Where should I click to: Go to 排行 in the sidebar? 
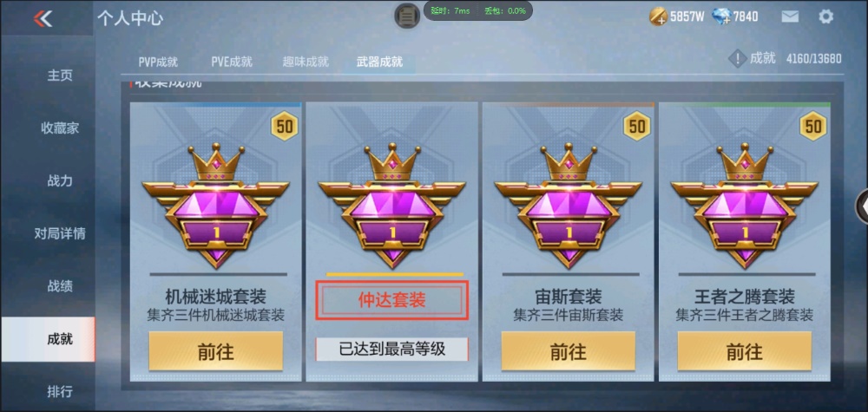click(x=60, y=392)
